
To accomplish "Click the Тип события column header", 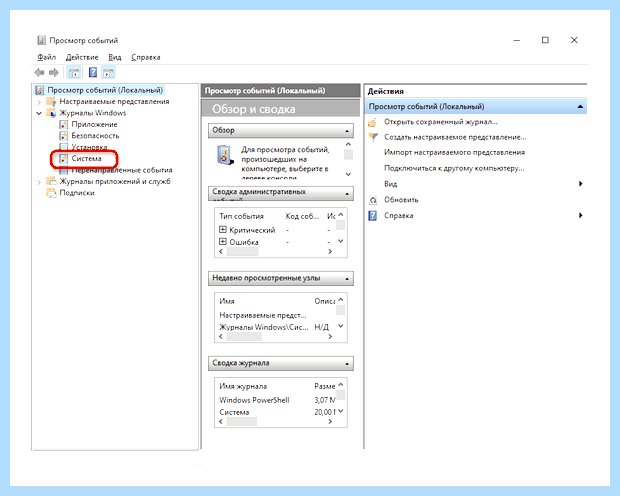I will point(241,216).
